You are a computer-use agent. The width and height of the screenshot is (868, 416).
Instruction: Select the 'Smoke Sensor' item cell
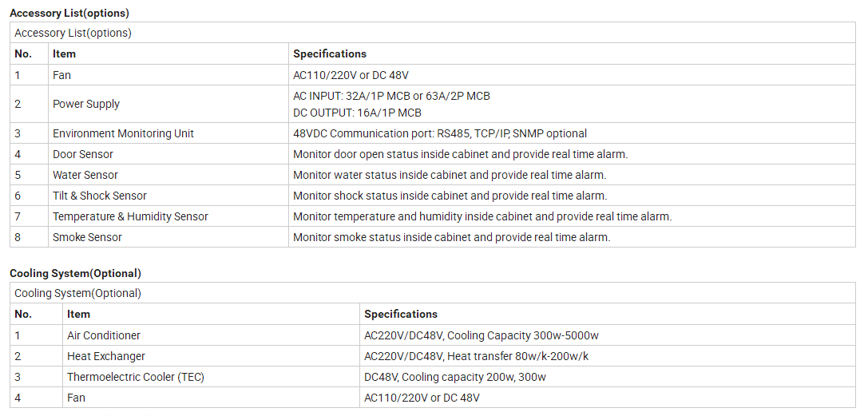[87, 237]
